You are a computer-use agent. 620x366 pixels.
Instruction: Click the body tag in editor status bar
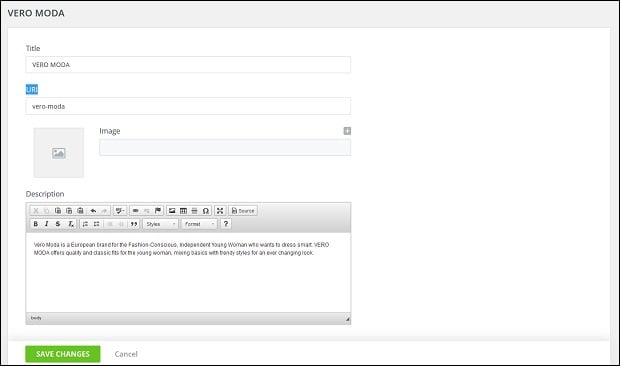[x=36, y=318]
